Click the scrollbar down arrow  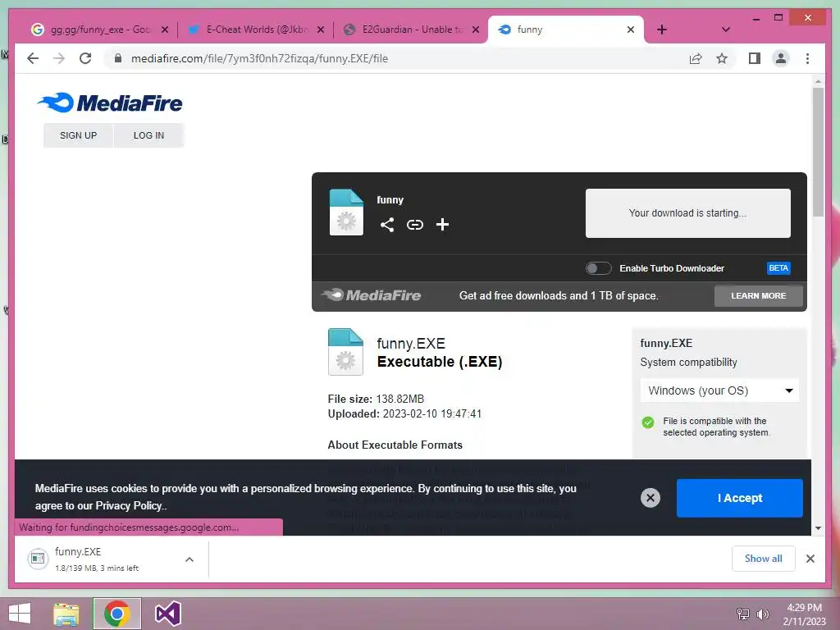pyautogui.click(x=818, y=528)
